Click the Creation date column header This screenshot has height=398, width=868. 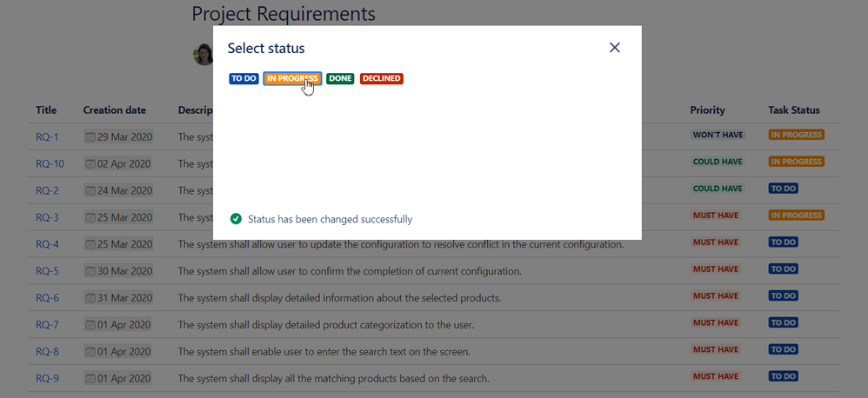point(115,110)
